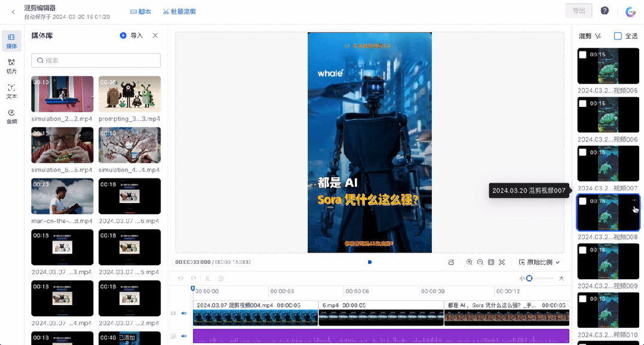Select the simulation_4...4.mp4 tree thumbnail

click(x=130, y=145)
